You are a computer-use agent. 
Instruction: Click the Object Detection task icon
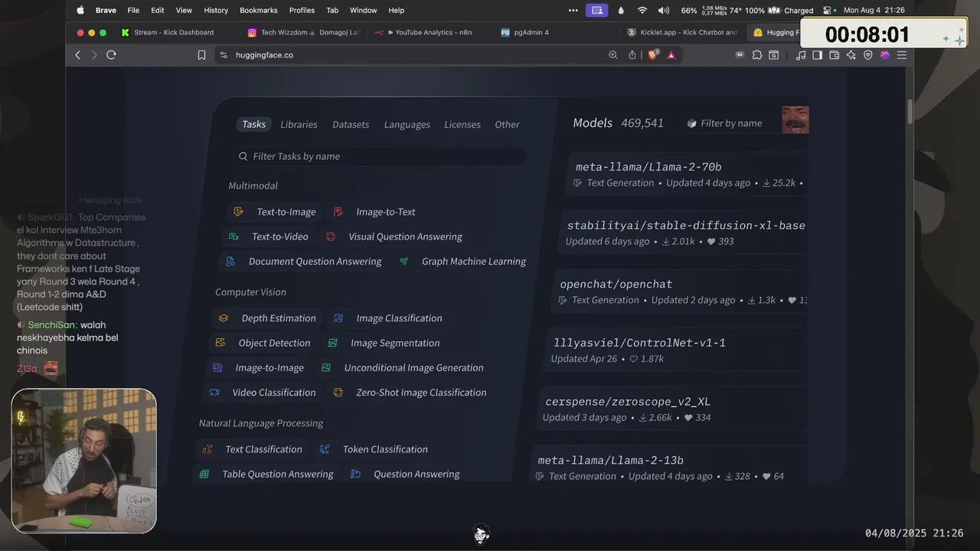tap(220, 343)
